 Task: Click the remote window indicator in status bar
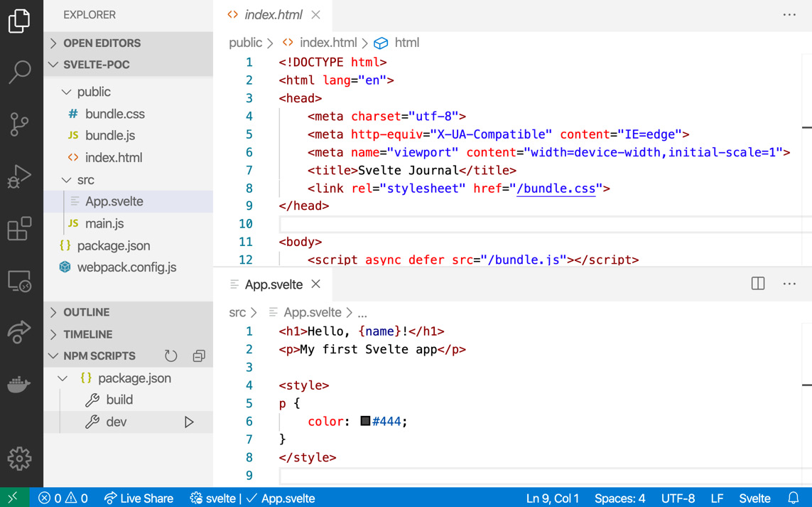coord(14,498)
